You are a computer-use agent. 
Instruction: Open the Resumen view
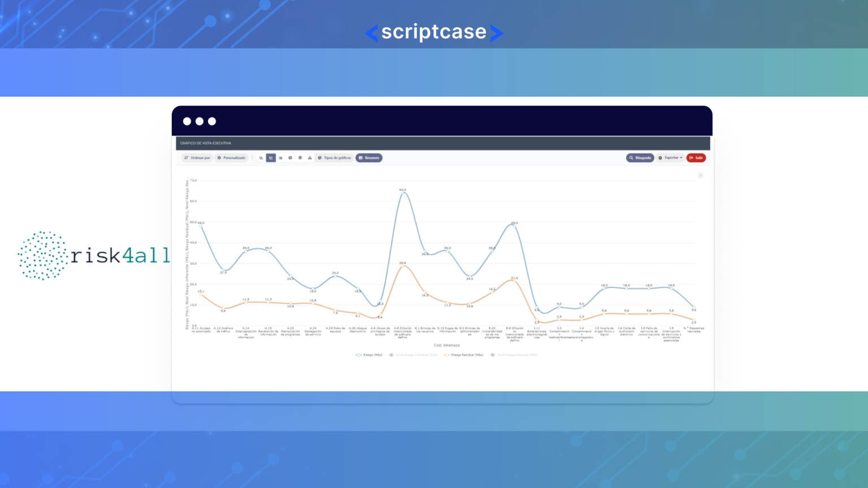click(369, 158)
